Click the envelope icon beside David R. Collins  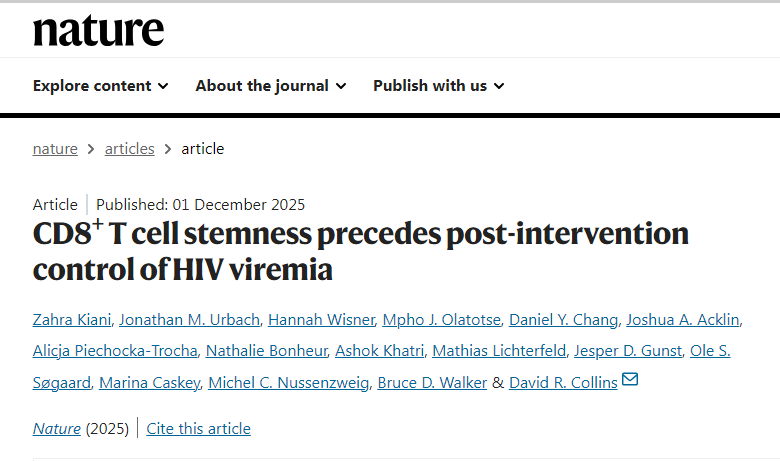630,381
